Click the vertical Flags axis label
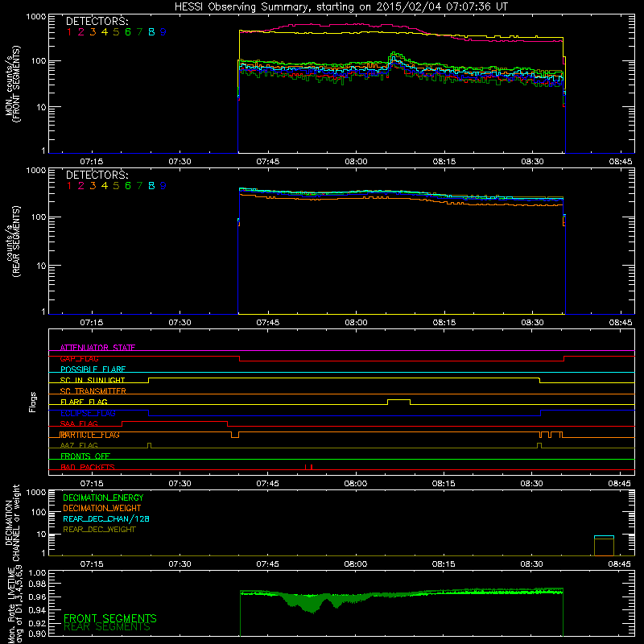The width and height of the screenshot is (644, 644). [x=33, y=402]
